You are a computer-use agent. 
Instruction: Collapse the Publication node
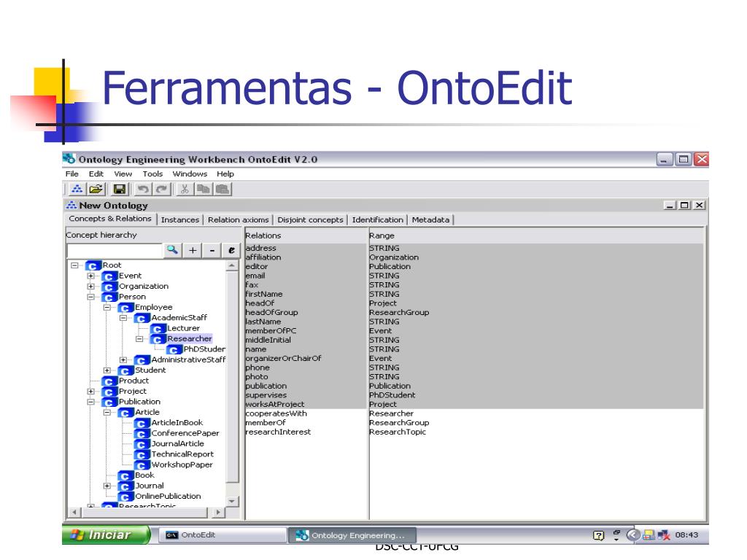pyautogui.click(x=90, y=402)
